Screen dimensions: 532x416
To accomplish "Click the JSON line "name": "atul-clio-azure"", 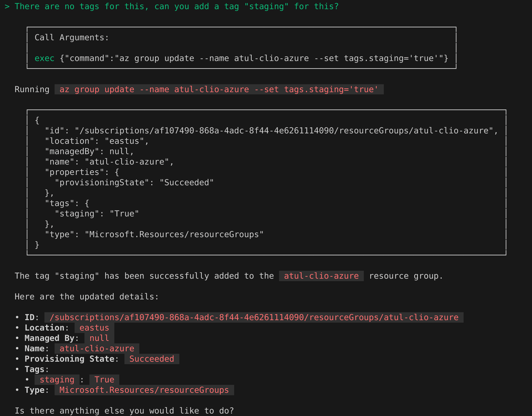I will (109, 162).
